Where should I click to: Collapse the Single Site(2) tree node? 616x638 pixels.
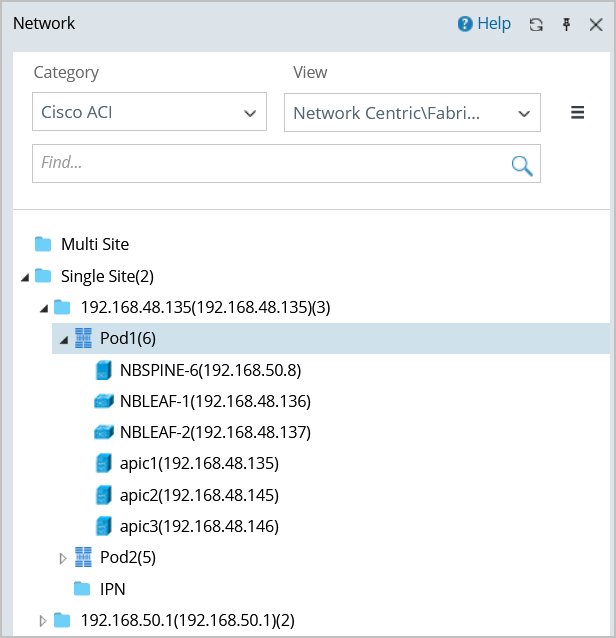[25, 277]
